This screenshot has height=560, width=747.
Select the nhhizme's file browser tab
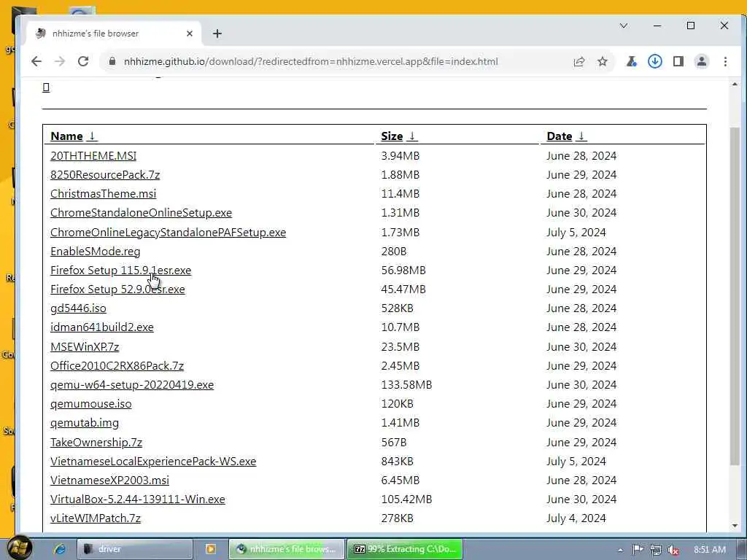pos(113,34)
